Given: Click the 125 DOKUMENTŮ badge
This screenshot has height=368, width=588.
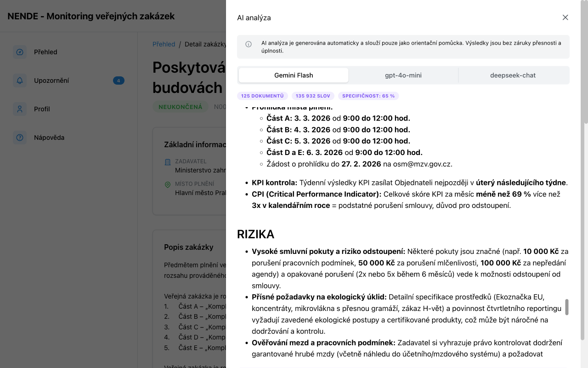Looking at the screenshot, I should (x=262, y=96).
